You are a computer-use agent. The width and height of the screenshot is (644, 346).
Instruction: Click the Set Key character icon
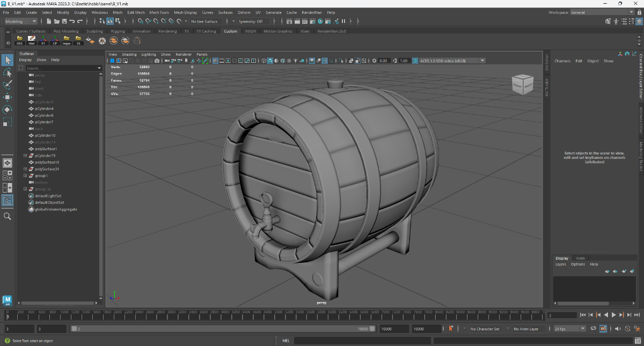[451, 329]
